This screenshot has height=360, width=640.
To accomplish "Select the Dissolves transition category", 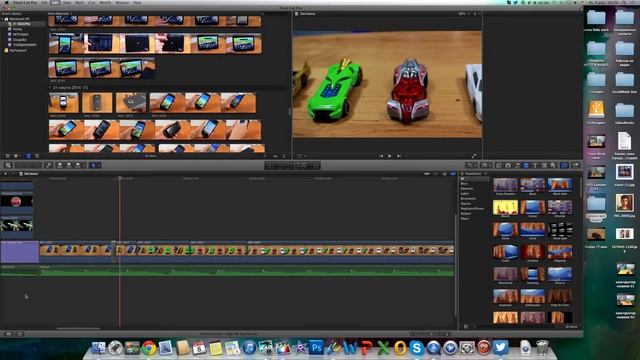I will click(x=467, y=189).
